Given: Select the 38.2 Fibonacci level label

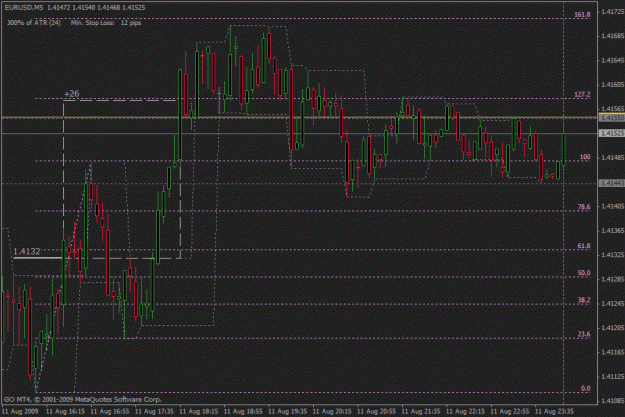Looking at the screenshot, I should tap(584, 300).
